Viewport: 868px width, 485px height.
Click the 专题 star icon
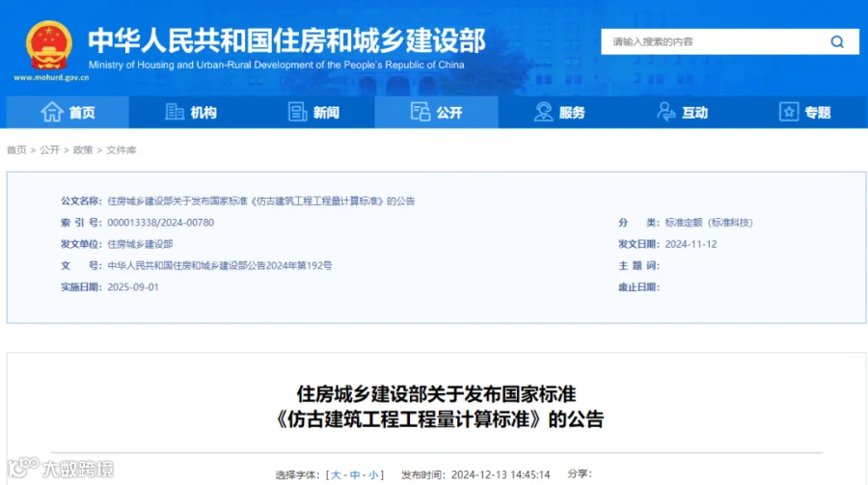tap(789, 112)
